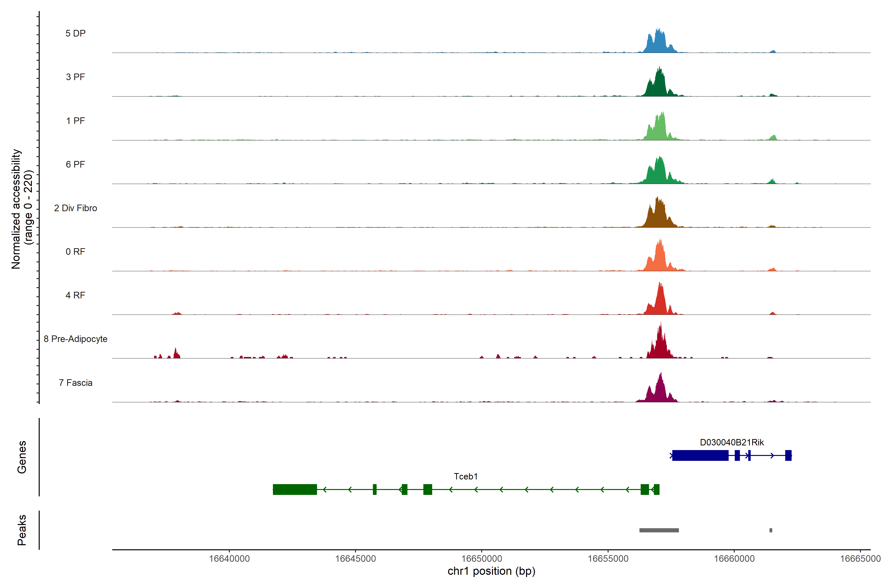Click the 3 PF track label
Viewport: 882px width, 588px height.
tap(75, 77)
